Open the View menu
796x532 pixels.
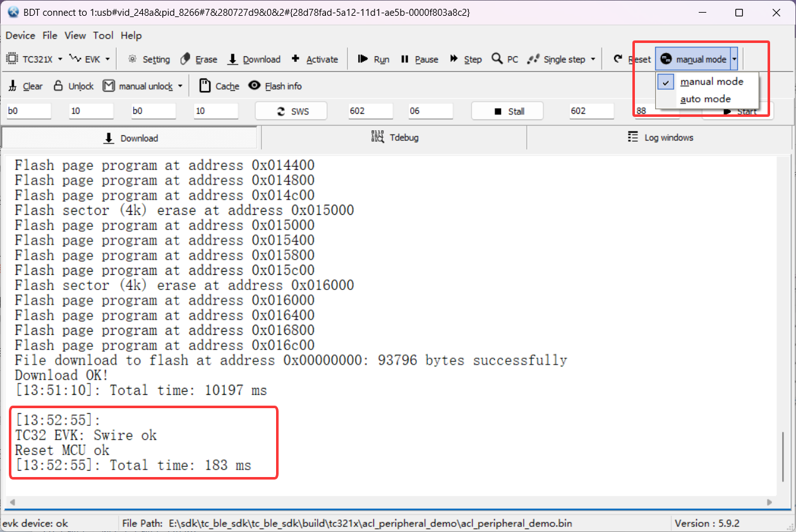(x=75, y=35)
